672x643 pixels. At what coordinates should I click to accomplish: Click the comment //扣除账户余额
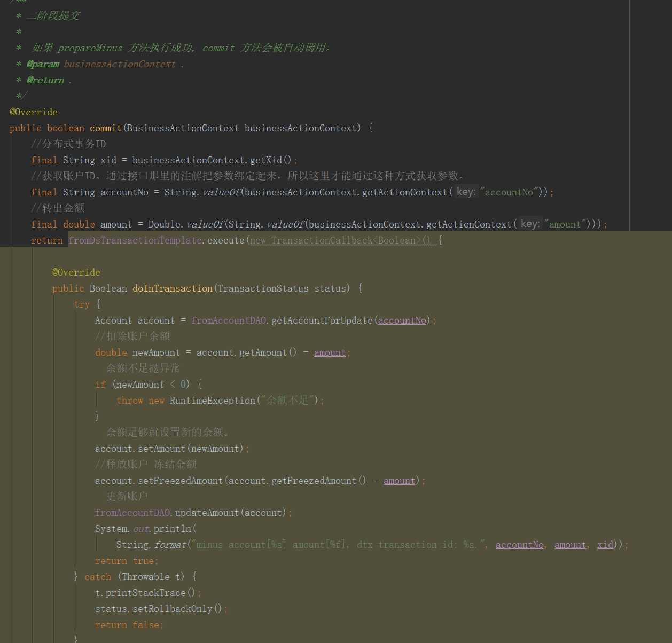(132, 336)
